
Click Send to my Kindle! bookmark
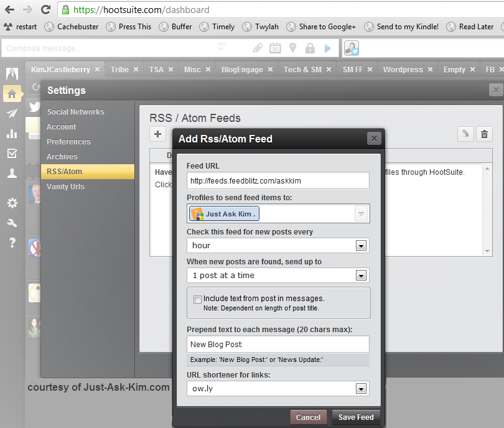(401, 27)
